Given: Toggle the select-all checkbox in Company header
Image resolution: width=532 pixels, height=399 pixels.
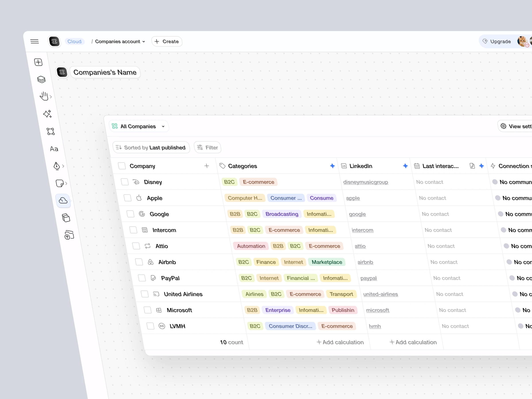Looking at the screenshot, I should [122, 166].
